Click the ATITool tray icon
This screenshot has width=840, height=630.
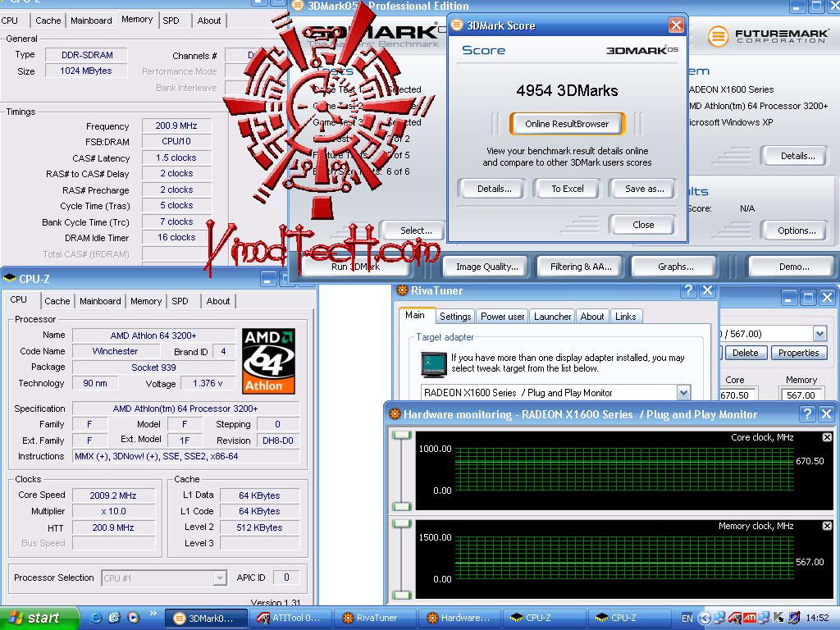734,619
